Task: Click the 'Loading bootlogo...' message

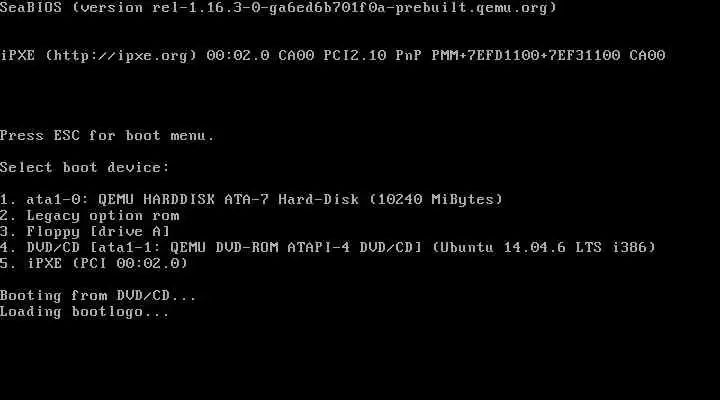Action: coord(84,312)
